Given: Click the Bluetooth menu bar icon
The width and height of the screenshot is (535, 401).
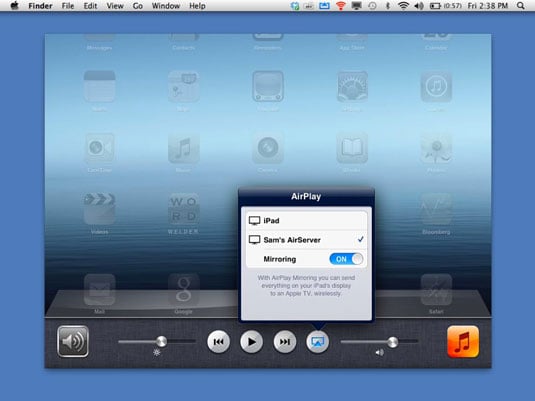Looking at the screenshot, I should tap(388, 6).
